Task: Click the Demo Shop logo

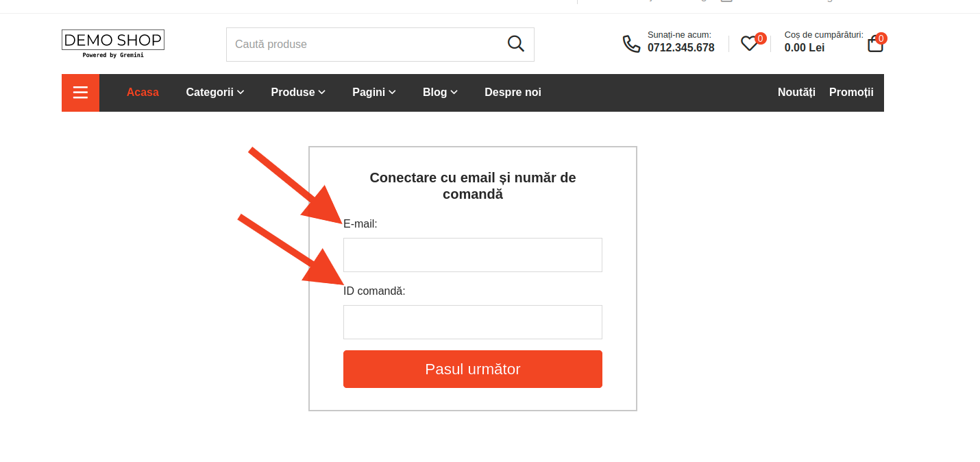Action: pos(113,43)
